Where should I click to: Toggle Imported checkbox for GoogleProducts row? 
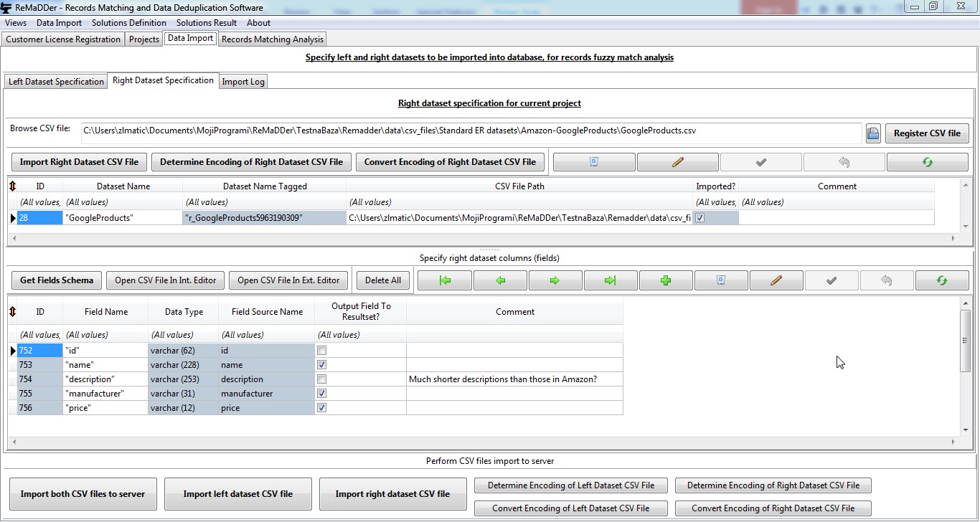click(x=700, y=218)
